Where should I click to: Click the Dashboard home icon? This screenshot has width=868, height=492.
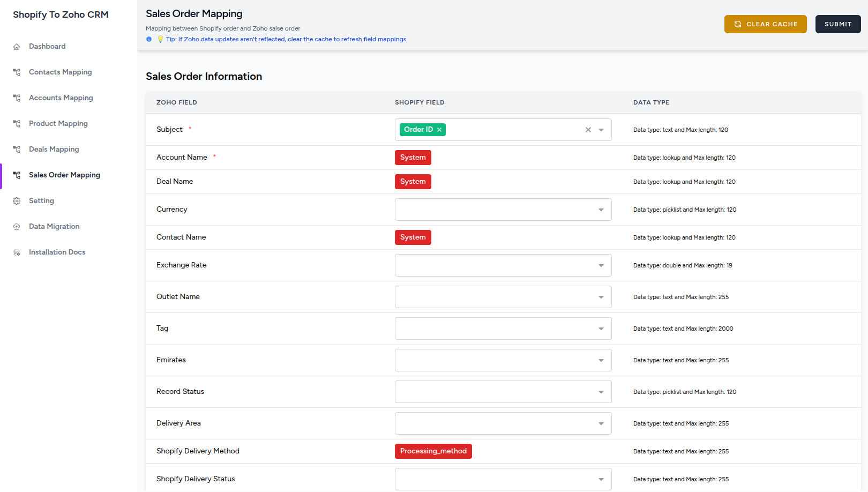pyautogui.click(x=17, y=47)
